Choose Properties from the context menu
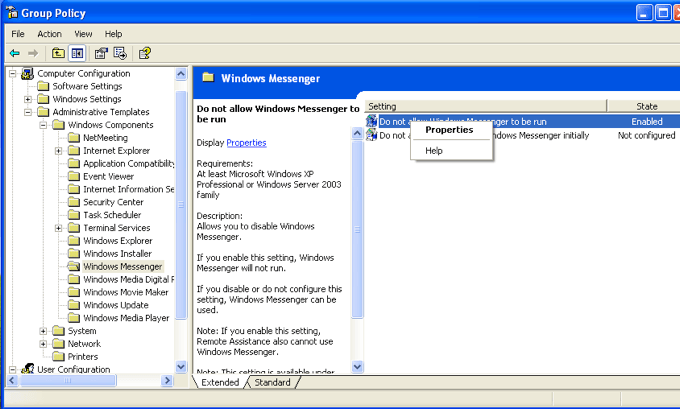Image resolution: width=680 pixels, height=409 pixels. click(x=449, y=130)
